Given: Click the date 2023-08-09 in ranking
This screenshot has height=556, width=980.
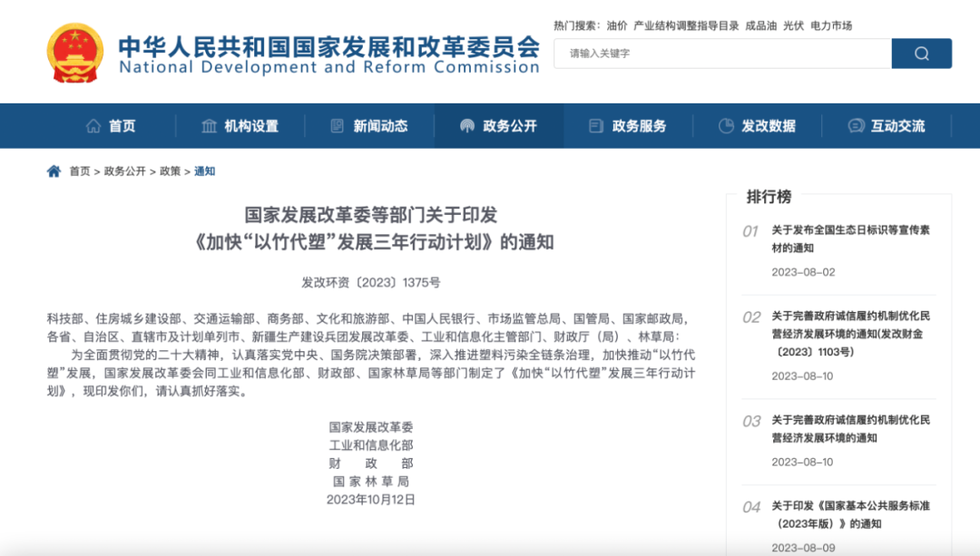Looking at the screenshot, I should (x=803, y=548).
